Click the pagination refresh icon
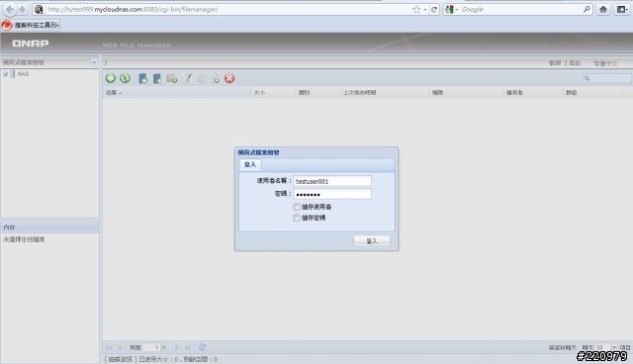 coord(202,347)
